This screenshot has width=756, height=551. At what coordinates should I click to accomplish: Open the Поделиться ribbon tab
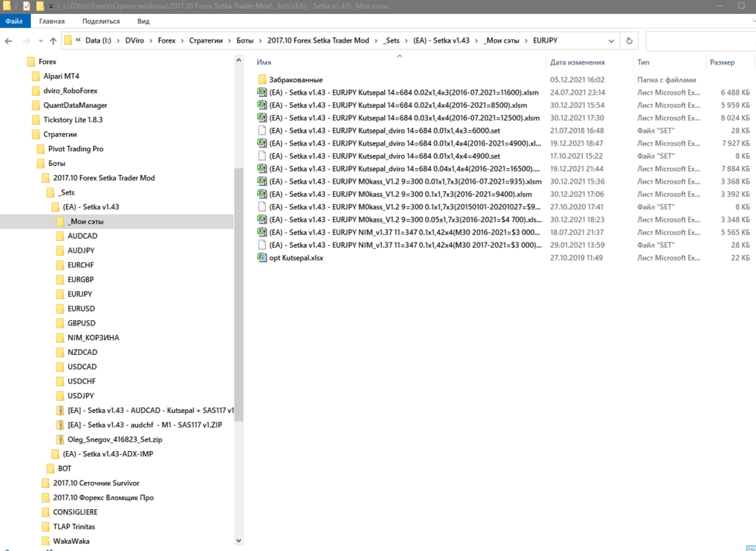coord(101,21)
